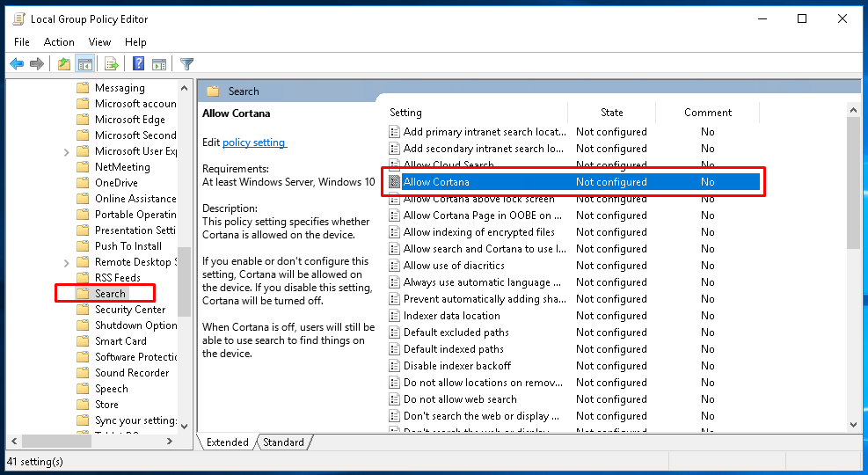The width and height of the screenshot is (868, 475).
Task: Expand the Remote Desktop Services tree node
Action: pos(67,262)
